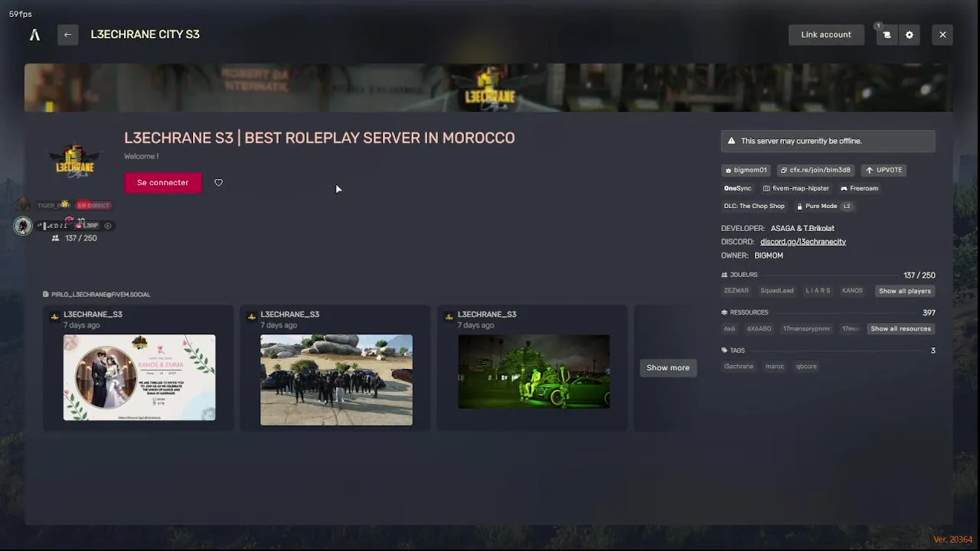Click the L3echrane City server logo
980x551 pixels.
click(x=75, y=161)
